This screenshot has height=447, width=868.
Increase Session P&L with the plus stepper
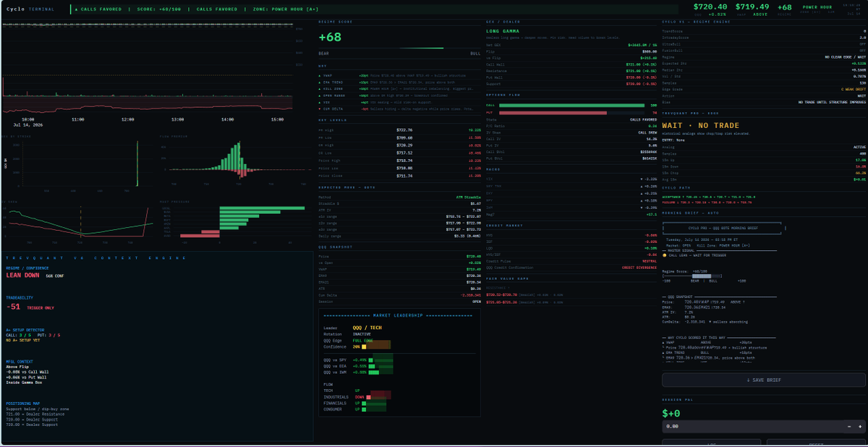860,427
